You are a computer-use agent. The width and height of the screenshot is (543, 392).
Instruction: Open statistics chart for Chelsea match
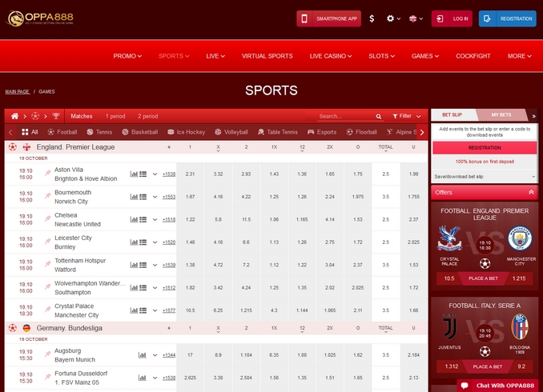click(x=134, y=219)
